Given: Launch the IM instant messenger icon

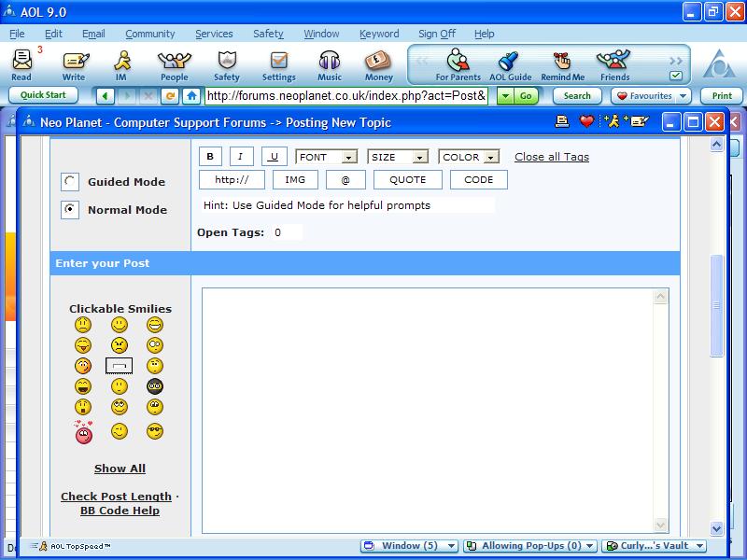Looking at the screenshot, I should click(121, 64).
